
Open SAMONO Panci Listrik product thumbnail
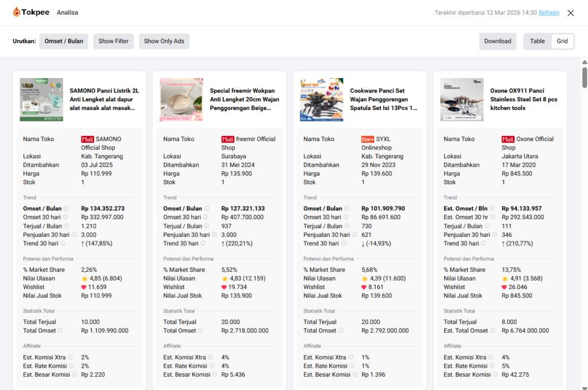41,99
